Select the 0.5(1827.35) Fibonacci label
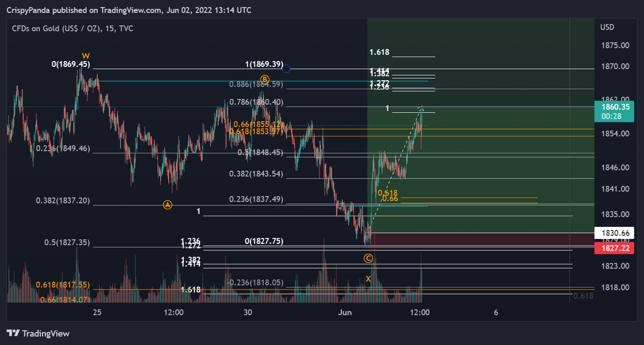Screen dimensions: 644x345 pos(67,243)
